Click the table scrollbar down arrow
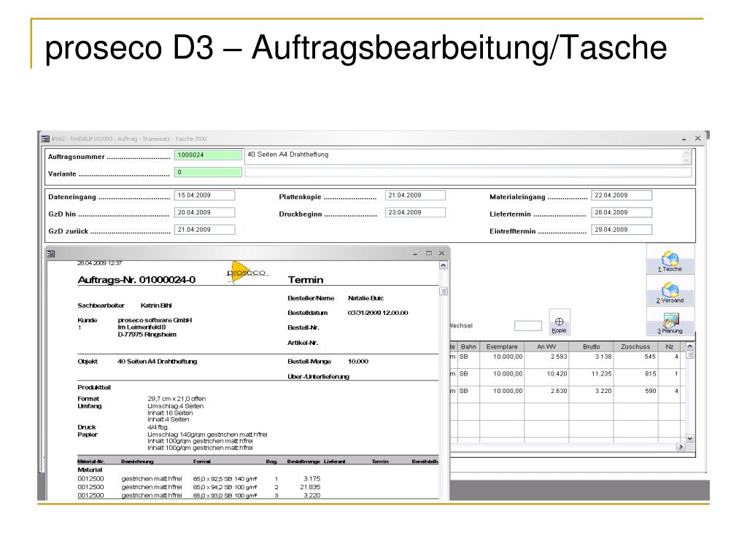The width and height of the screenshot is (747, 560). pos(689,438)
